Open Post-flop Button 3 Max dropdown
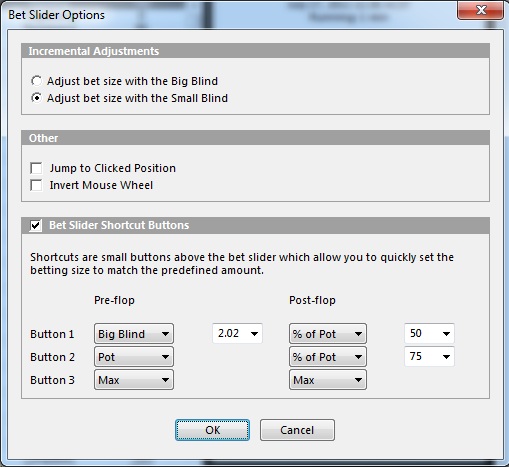Viewport: 509px width, 467px height. pos(328,380)
